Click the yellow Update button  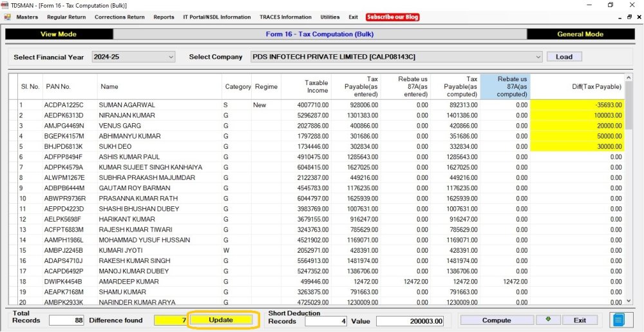point(221,320)
